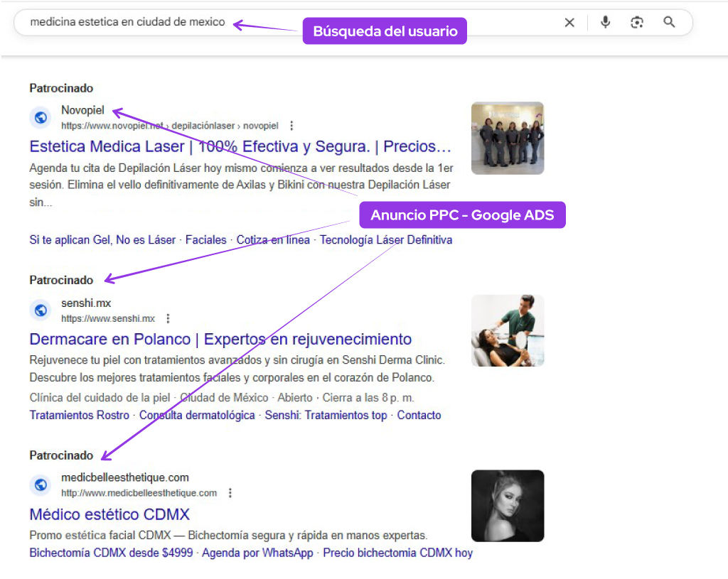
Task: Open Dermacare en Polanco ad headline
Action: pos(220,339)
